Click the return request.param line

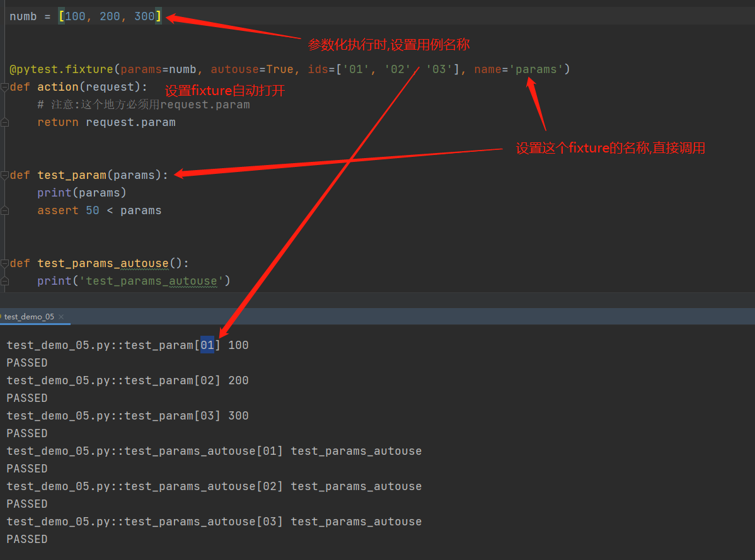(107, 122)
